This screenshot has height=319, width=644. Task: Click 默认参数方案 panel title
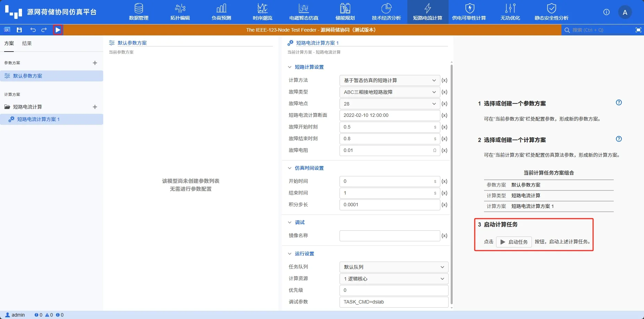coord(132,43)
